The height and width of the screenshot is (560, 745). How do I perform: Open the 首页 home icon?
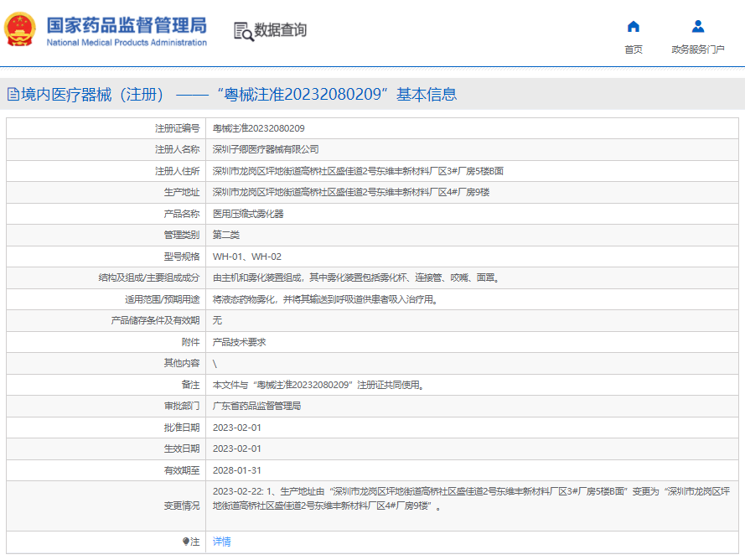(x=634, y=26)
